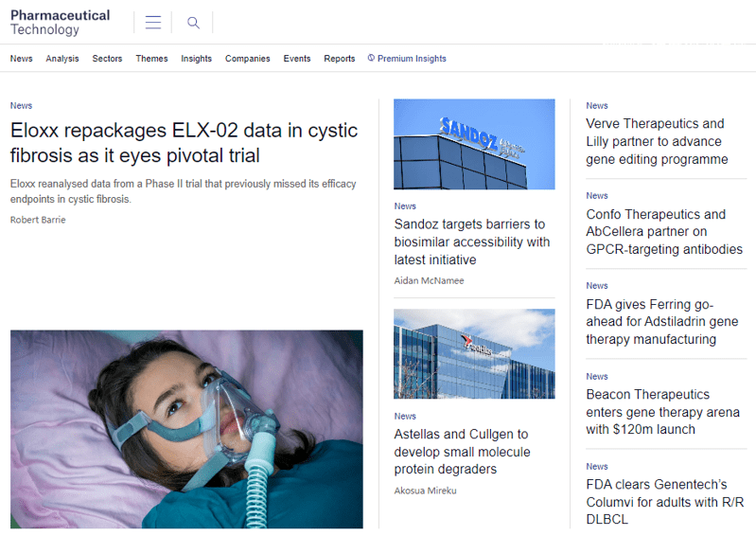Open the Sandoz building thumbnail
The height and width of the screenshot is (536, 756).
tap(474, 144)
